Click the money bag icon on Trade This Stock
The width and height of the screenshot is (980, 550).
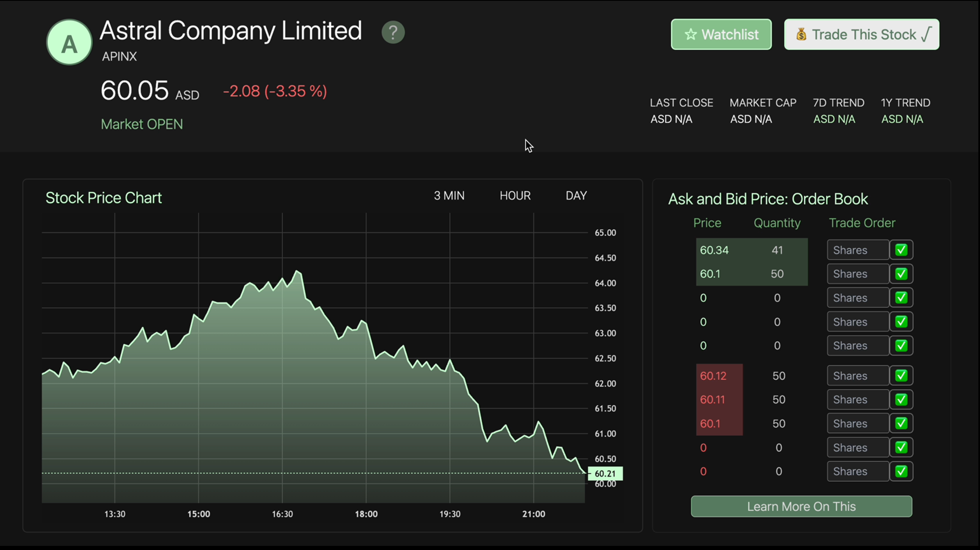[x=801, y=34]
